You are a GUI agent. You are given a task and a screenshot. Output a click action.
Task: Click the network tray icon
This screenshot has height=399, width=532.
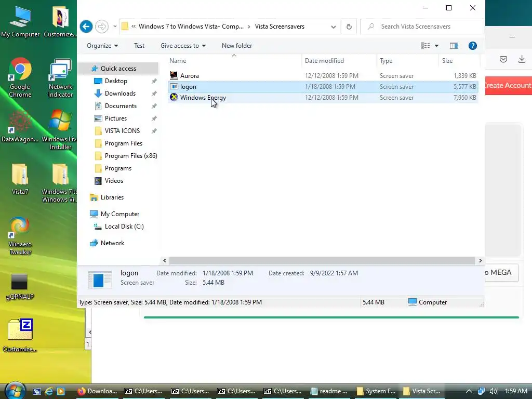[481, 391]
